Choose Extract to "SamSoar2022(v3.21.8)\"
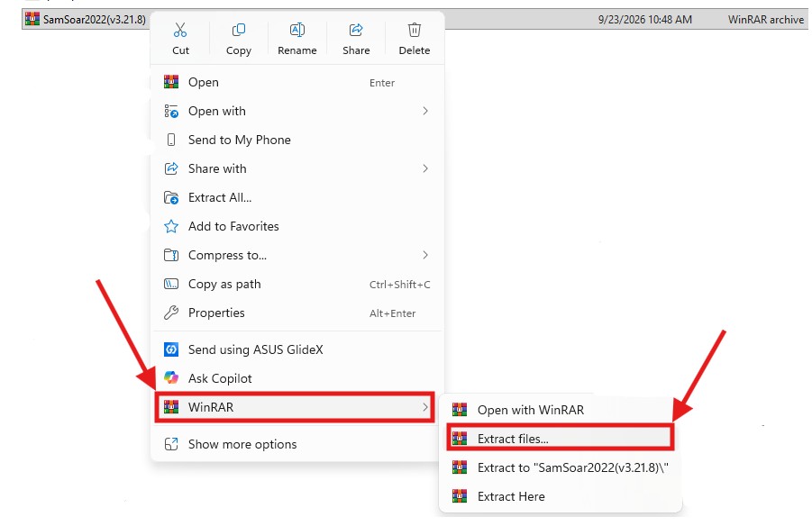The height and width of the screenshot is (526, 812). click(561, 467)
